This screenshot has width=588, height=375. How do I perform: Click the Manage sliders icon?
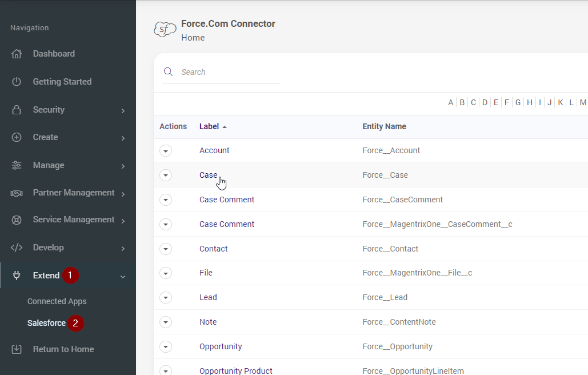tap(17, 165)
